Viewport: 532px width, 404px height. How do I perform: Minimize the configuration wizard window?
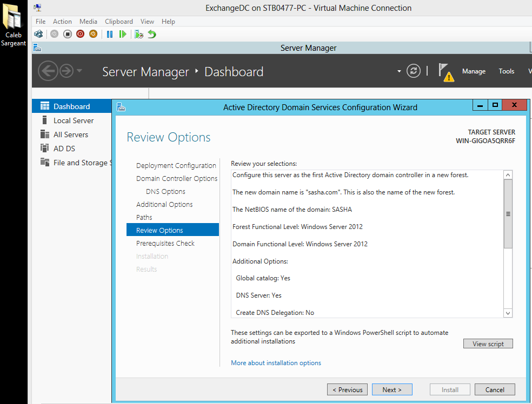pyautogui.click(x=480, y=105)
